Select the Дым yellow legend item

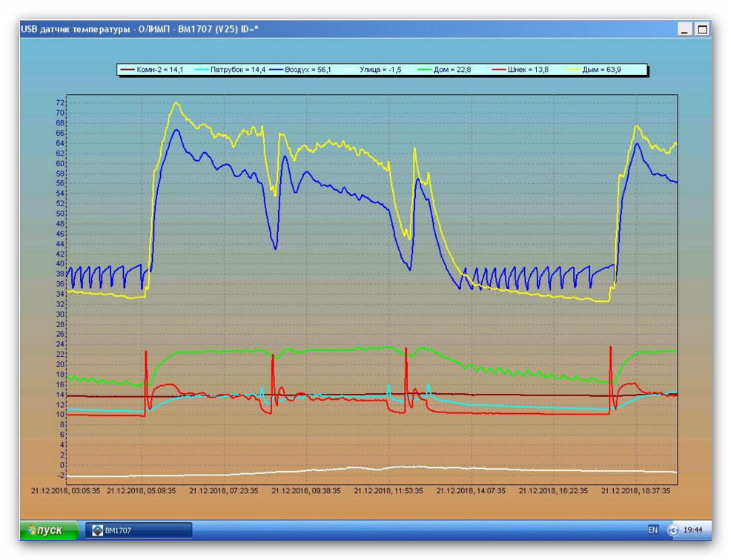[x=593, y=70]
